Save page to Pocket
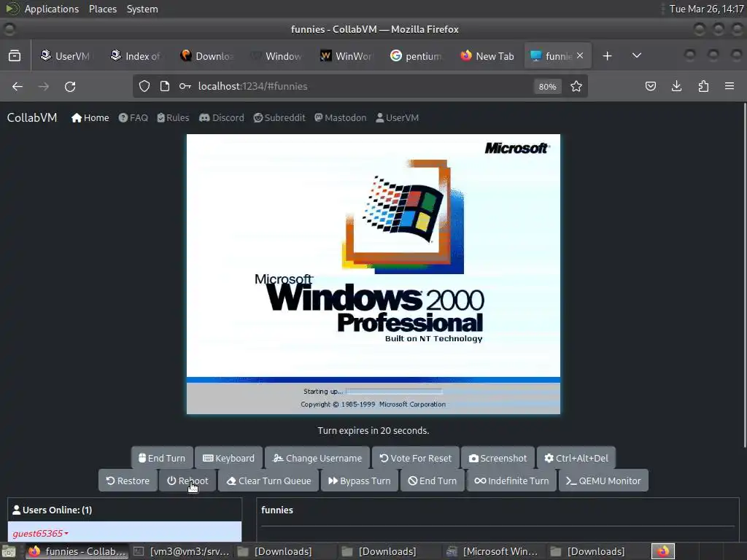 tap(650, 86)
